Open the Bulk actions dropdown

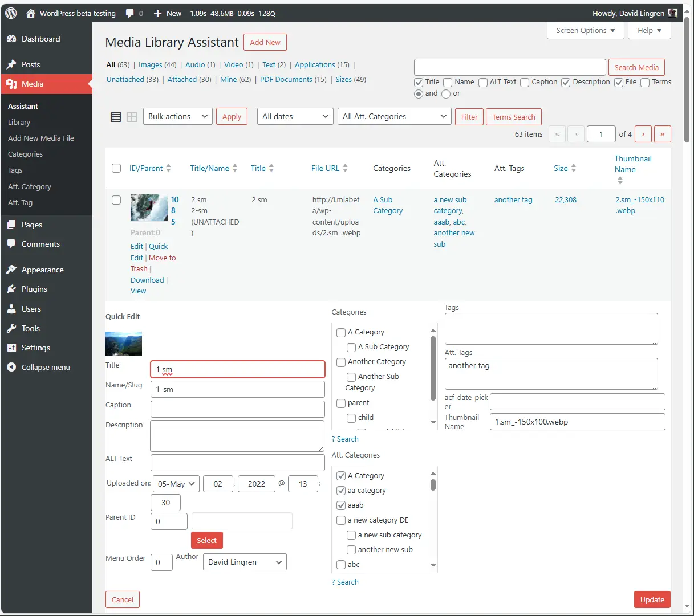177,116
